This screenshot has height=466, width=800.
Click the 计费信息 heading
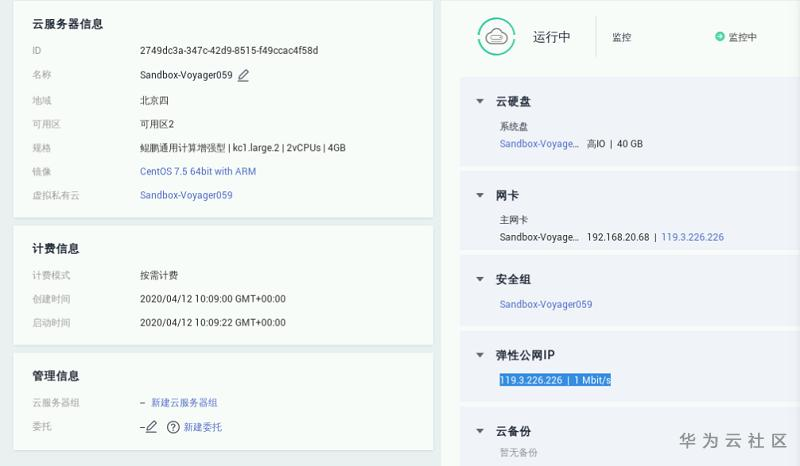point(56,249)
